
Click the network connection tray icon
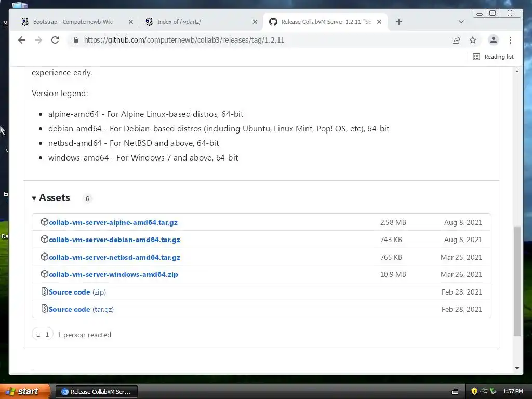(484, 391)
